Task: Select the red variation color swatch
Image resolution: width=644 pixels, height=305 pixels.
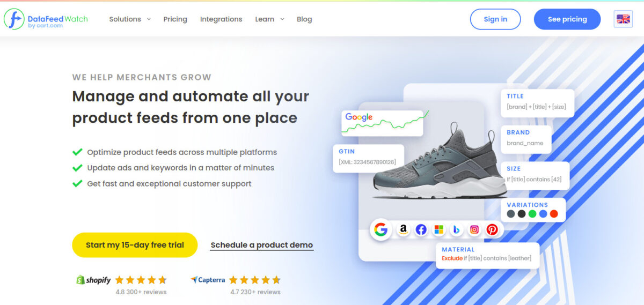Action: 554,214
